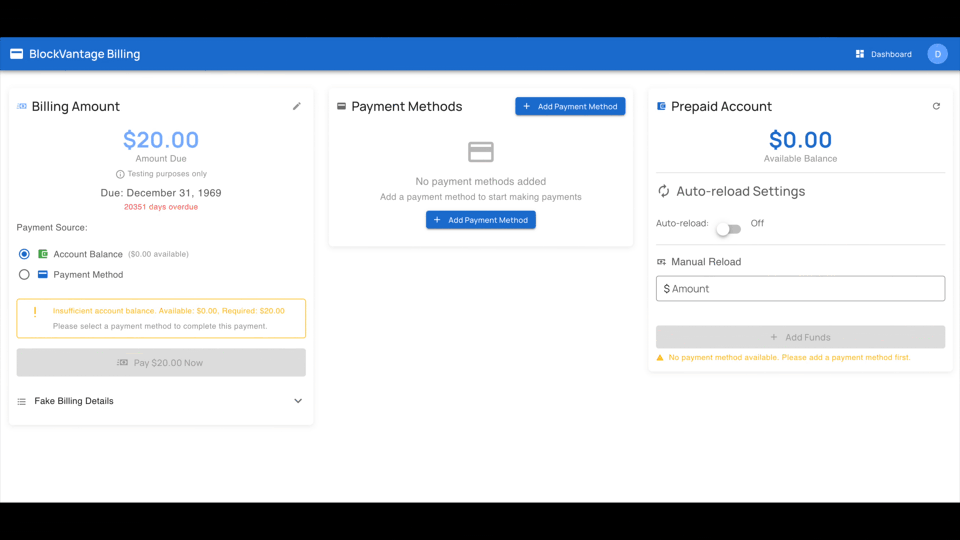Click the Payment Methods header card icon
This screenshot has width=960, height=540.
click(x=342, y=107)
